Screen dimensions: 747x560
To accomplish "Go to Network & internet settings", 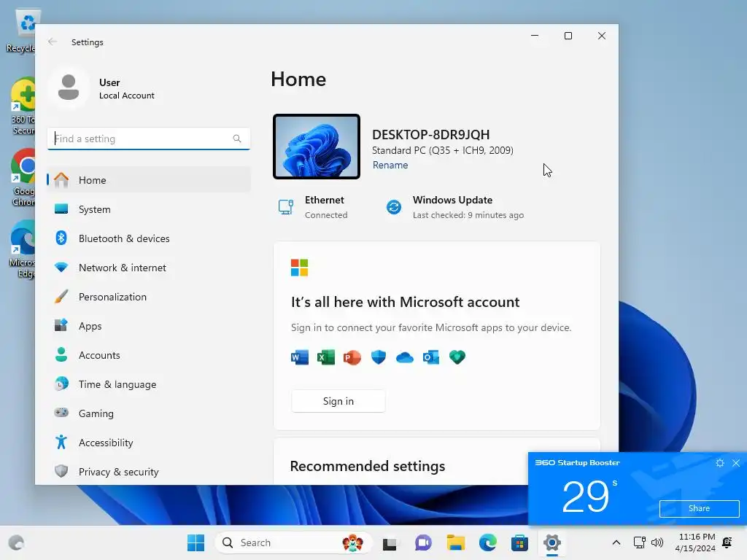I will [x=149, y=268].
